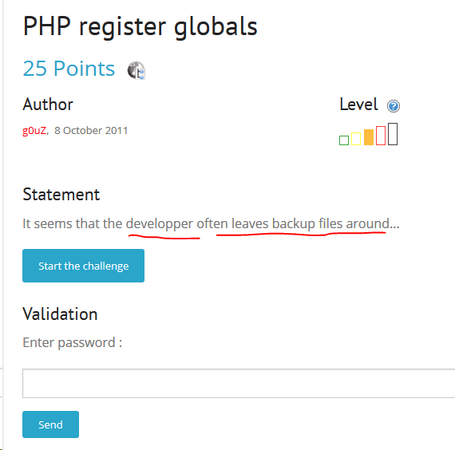Click the globe translation icon beside 25 Points
455x450 pixels.
(136, 70)
